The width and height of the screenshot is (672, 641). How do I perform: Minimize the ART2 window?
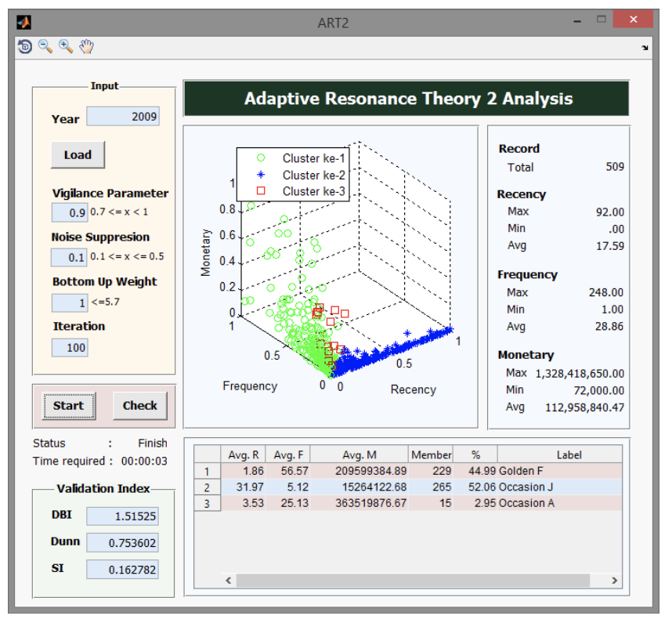click(x=578, y=20)
